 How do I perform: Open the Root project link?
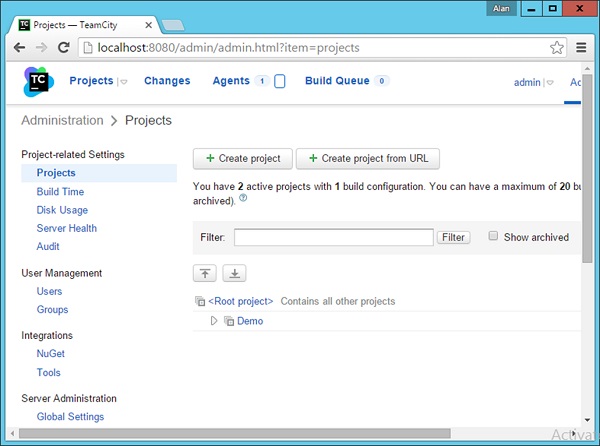point(240,301)
